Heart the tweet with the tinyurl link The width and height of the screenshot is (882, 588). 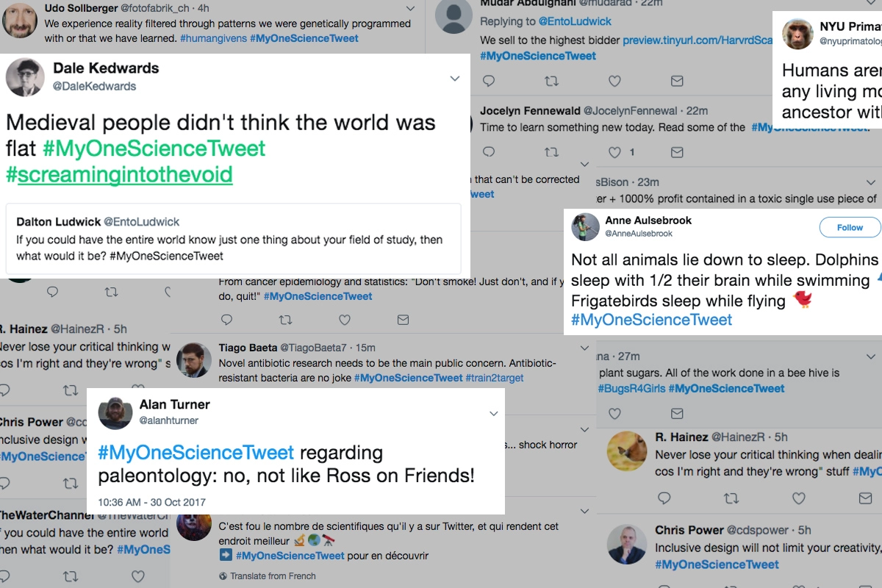615,81
